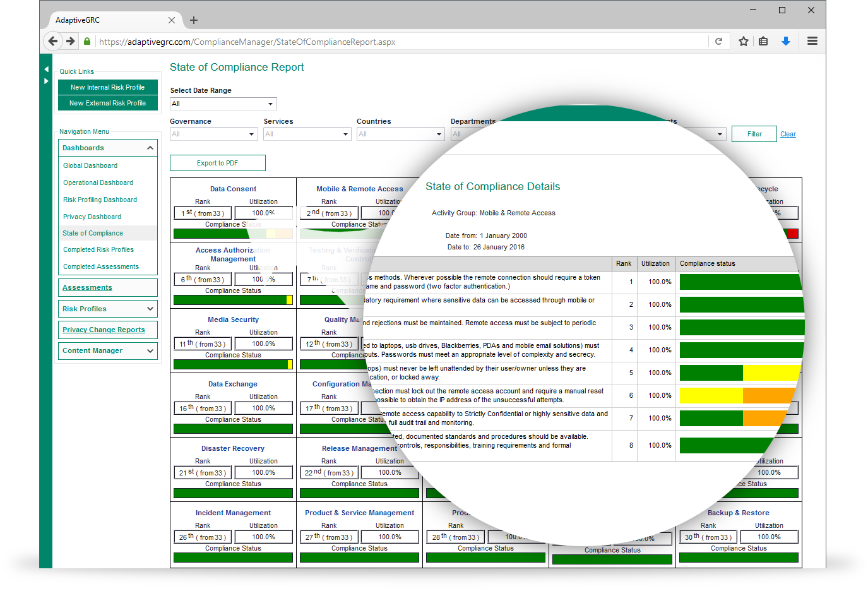The width and height of the screenshot is (868, 591).
Task: Open Privacy Dashboard from navigation menu
Action: (x=92, y=217)
